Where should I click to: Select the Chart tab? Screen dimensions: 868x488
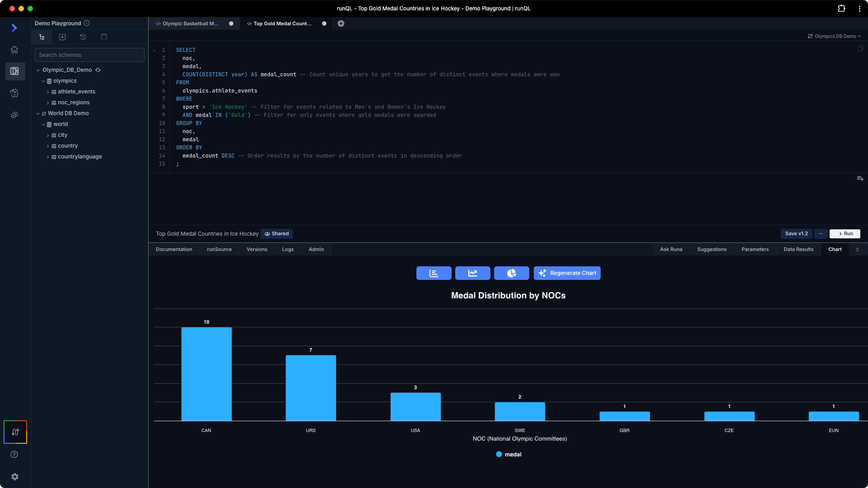(x=835, y=249)
